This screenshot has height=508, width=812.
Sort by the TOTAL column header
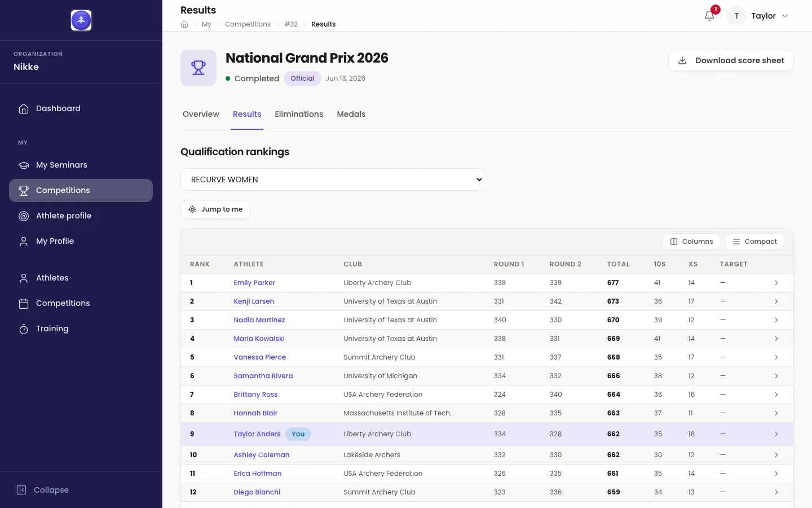point(618,264)
